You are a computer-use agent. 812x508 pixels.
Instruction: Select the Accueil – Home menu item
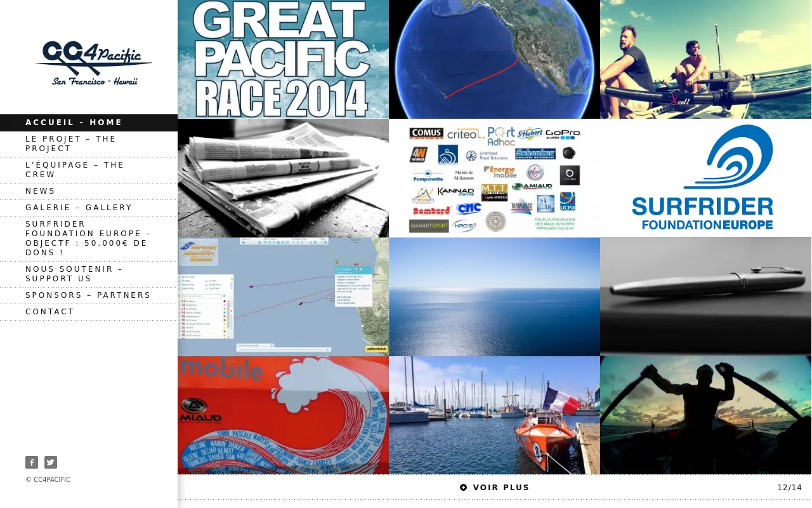(x=89, y=123)
